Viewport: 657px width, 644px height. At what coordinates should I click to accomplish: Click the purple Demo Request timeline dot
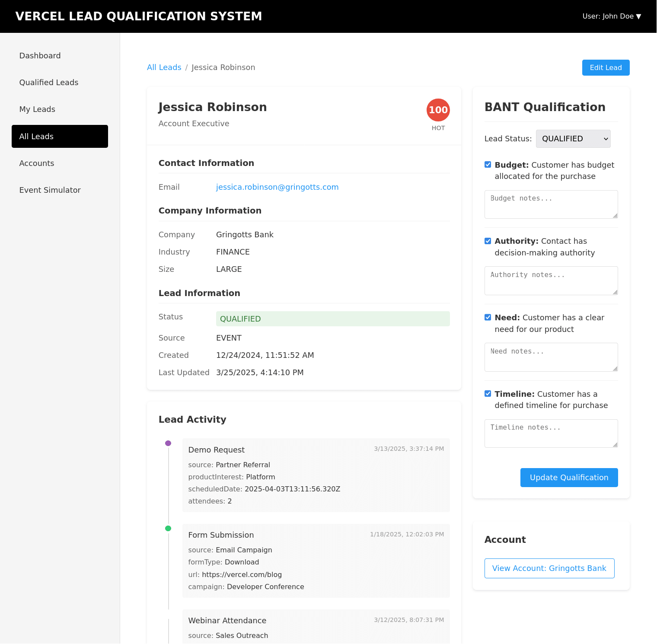[168, 443]
